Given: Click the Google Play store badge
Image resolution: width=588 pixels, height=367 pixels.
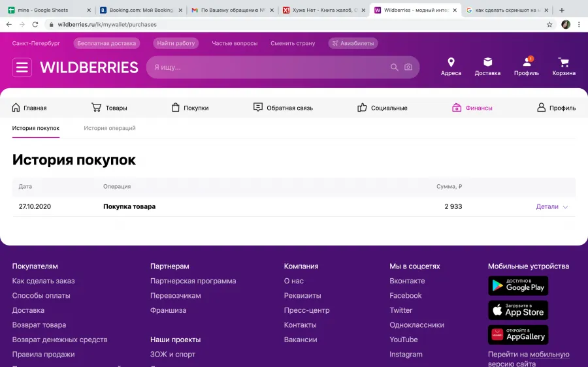Looking at the screenshot, I should pos(518,286).
